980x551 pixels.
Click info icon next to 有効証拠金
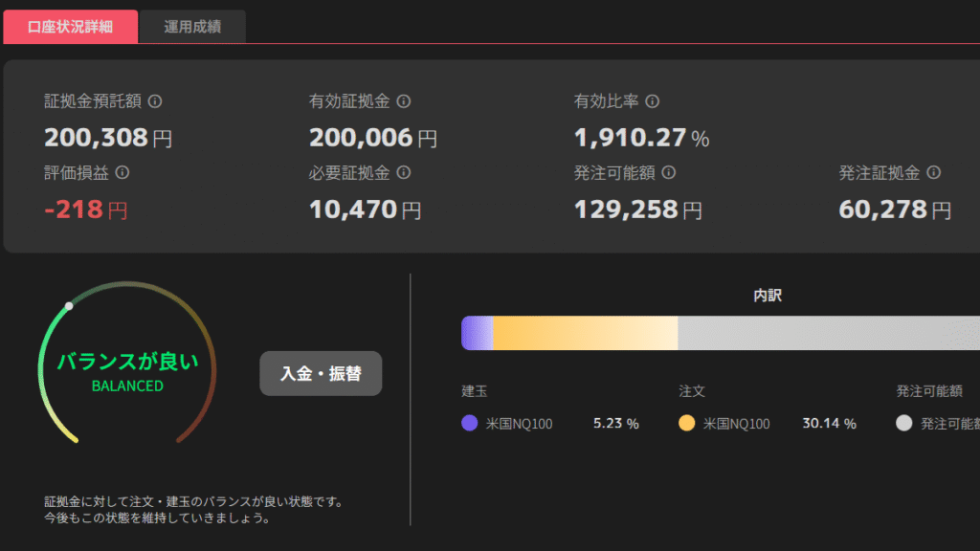pos(404,101)
